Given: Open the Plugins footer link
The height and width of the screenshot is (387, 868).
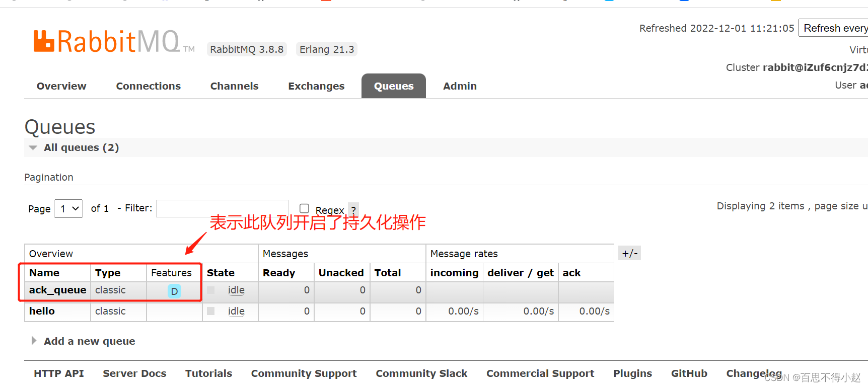Looking at the screenshot, I should (632, 373).
